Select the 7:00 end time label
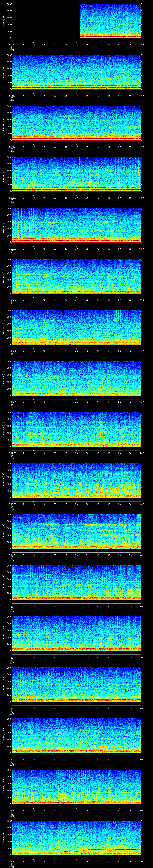This screenshot has height=868, width=153. click(141, 147)
